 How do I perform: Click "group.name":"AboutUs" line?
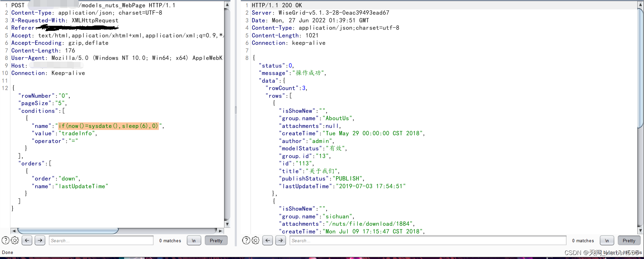[317, 118]
